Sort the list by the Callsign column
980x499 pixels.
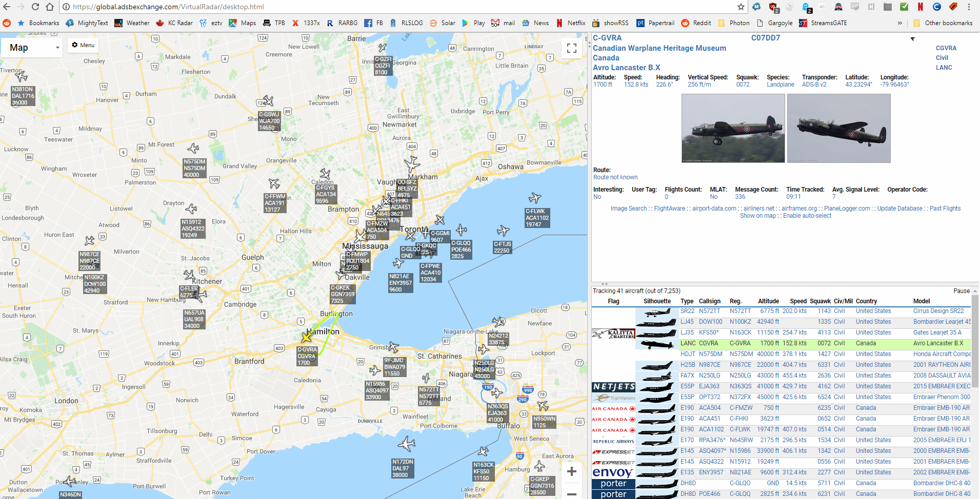click(x=710, y=301)
